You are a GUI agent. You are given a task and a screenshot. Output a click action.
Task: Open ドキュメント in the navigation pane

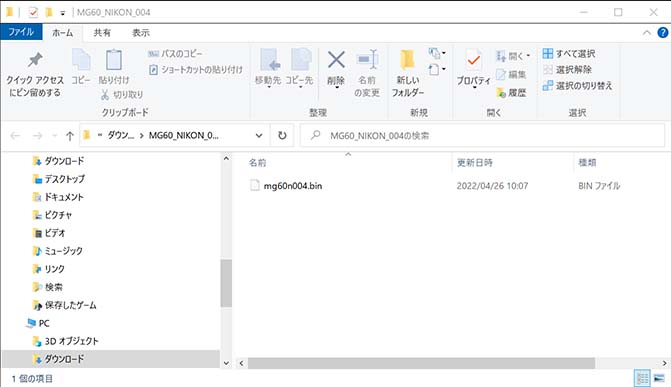64,197
